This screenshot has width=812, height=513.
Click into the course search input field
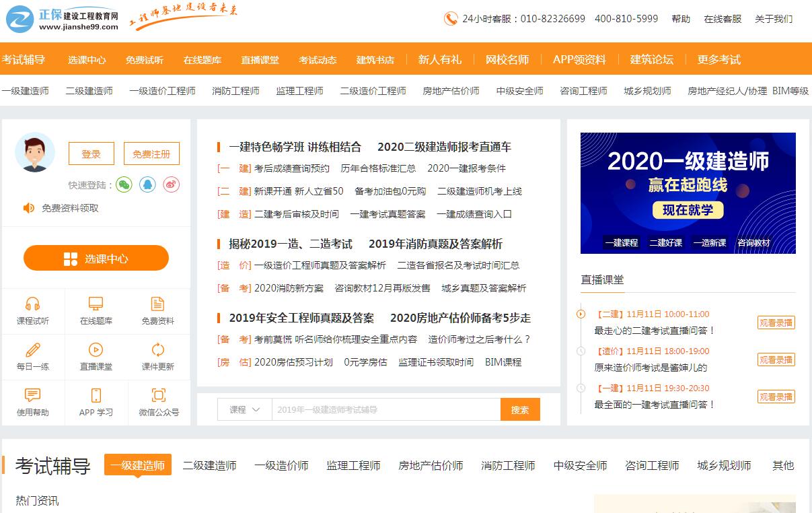(x=385, y=409)
